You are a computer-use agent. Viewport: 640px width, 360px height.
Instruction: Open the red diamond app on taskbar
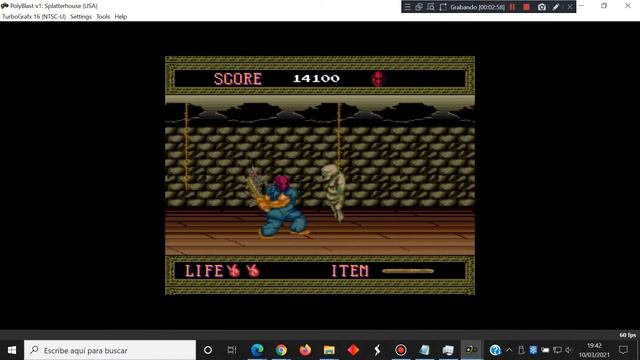353,350
